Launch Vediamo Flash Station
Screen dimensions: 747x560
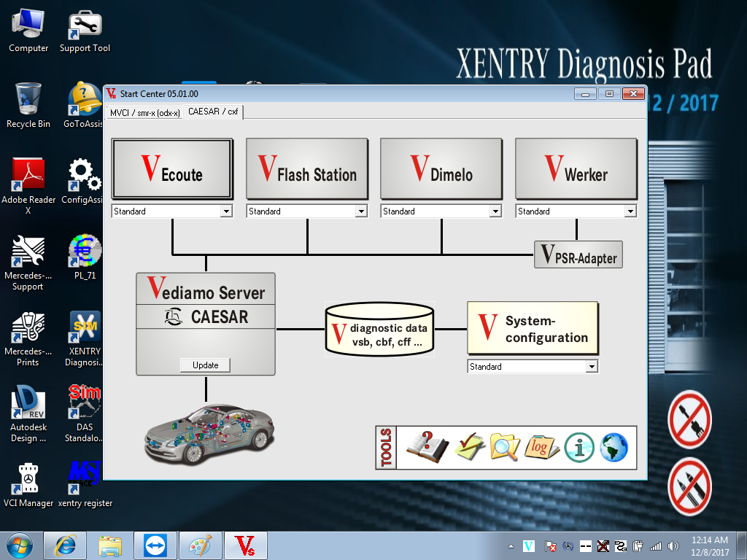tap(307, 169)
